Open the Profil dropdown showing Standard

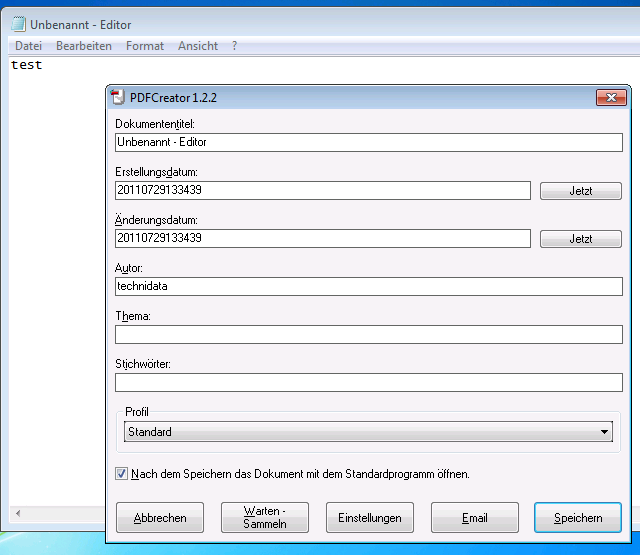click(x=368, y=432)
